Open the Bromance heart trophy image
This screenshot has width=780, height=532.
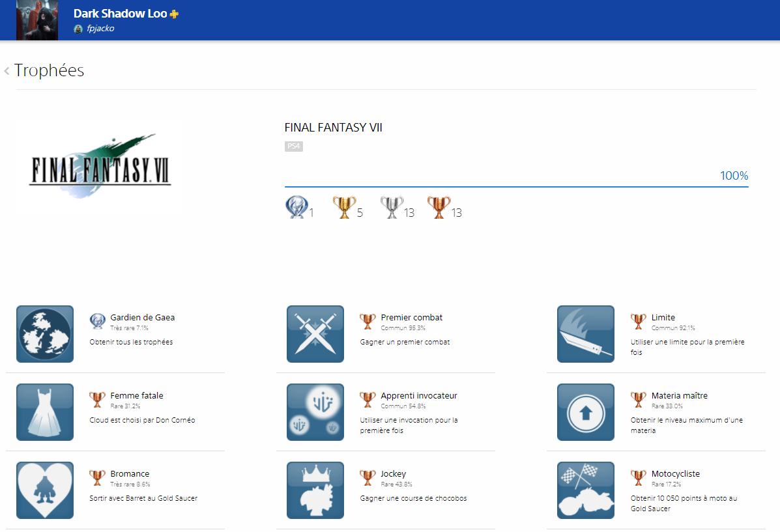coord(45,490)
